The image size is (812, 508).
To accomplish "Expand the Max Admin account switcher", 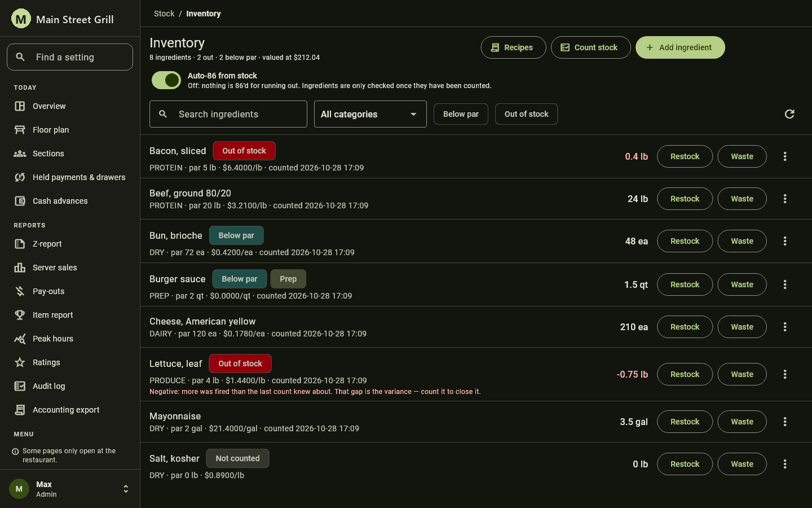I will (x=70, y=489).
